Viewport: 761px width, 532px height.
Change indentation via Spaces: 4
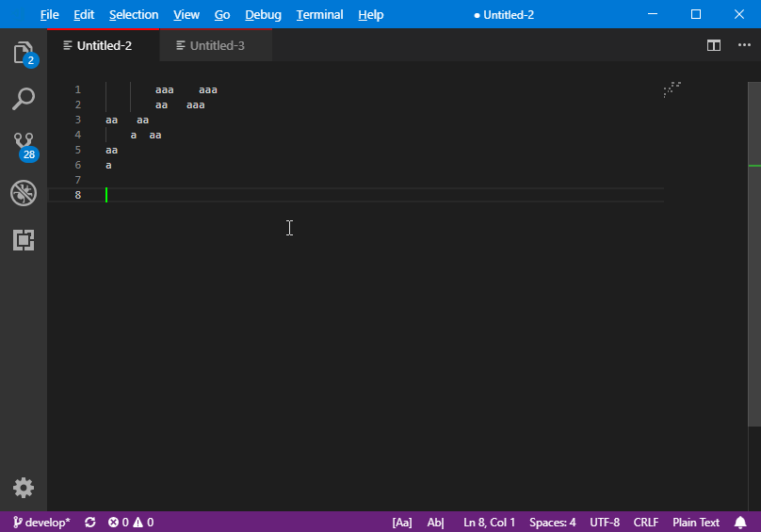pyautogui.click(x=552, y=523)
